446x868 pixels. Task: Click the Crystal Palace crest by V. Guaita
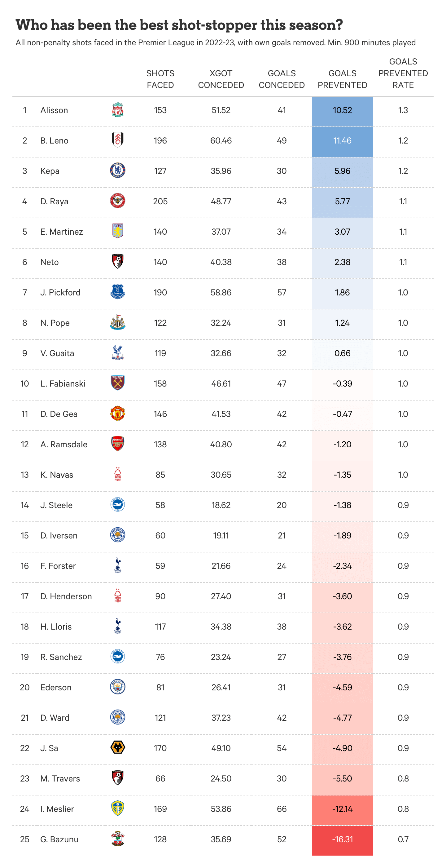click(117, 353)
